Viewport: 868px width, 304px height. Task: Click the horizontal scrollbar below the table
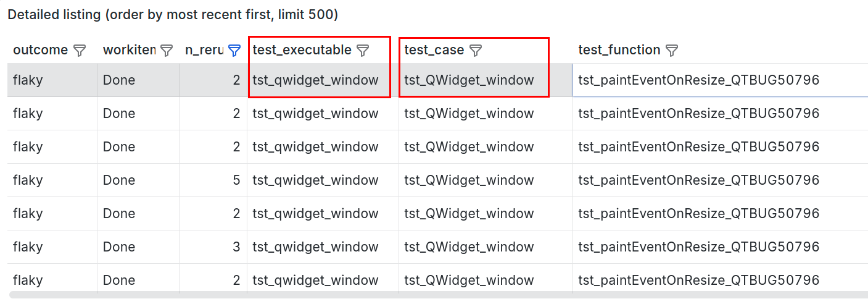[x=432, y=295]
